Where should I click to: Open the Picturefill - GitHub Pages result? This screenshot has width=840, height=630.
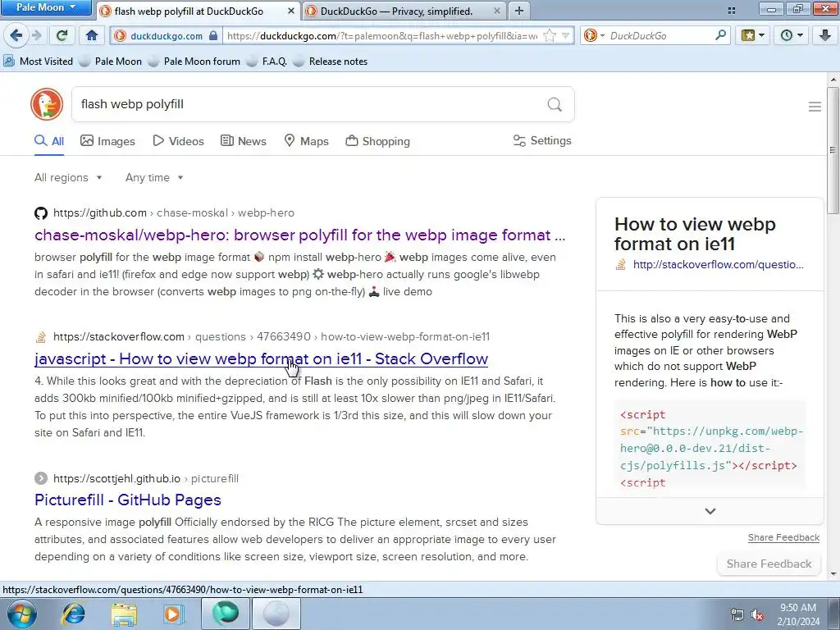127,500
